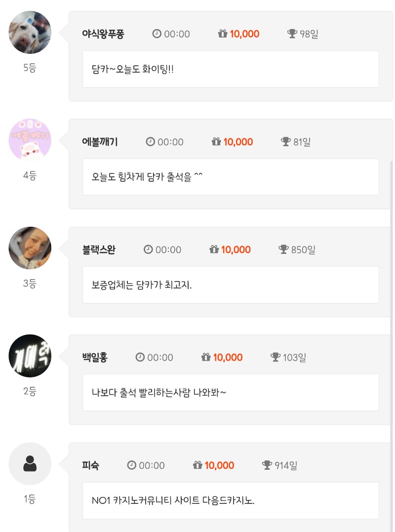Click 피슉's default gray avatar

(30, 464)
